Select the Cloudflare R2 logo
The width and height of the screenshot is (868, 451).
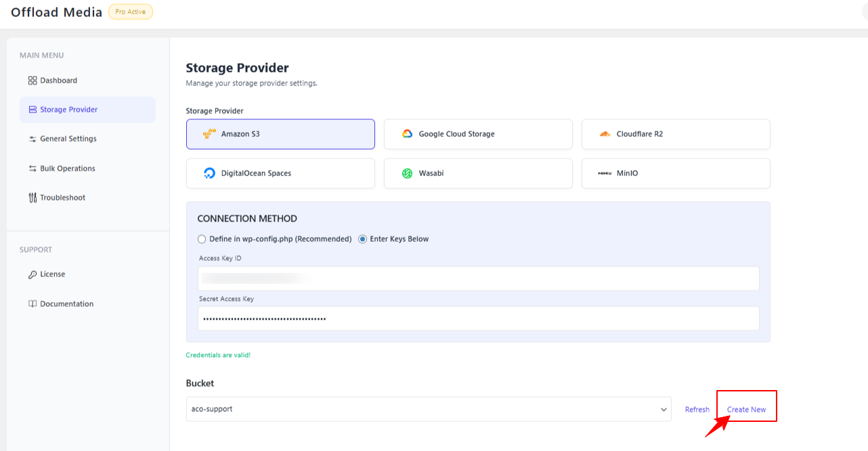tap(605, 134)
